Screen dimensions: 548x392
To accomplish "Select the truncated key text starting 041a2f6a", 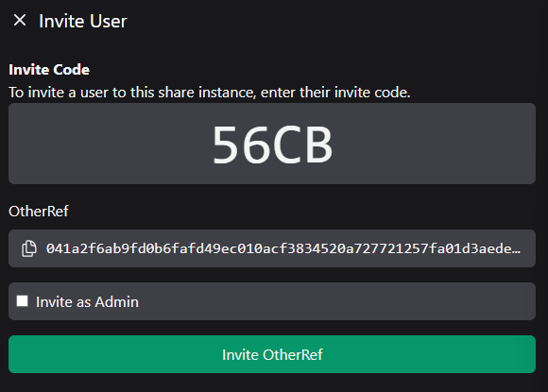I will click(283, 248).
